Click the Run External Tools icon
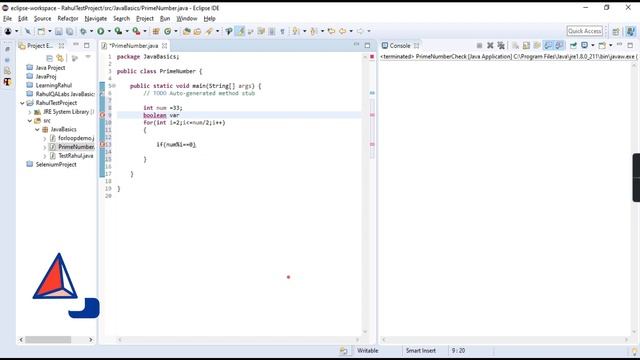640x360 pixels. click(136, 31)
